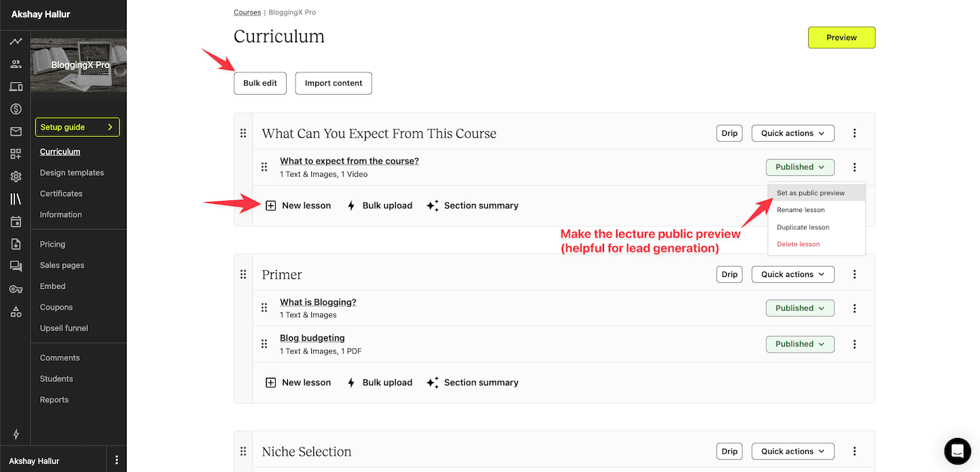This screenshot has height=472, width=980.
Task: Click the Preview button
Action: click(841, 38)
